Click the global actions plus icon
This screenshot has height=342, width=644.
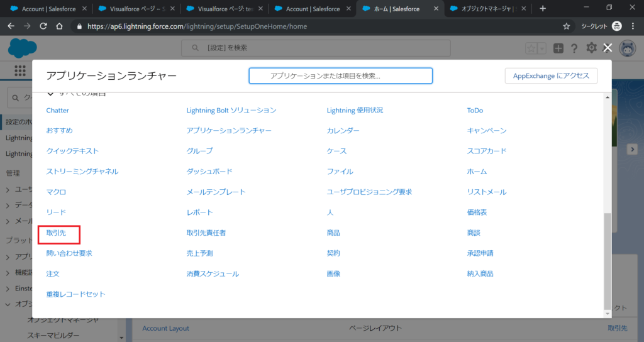pyautogui.click(x=558, y=48)
